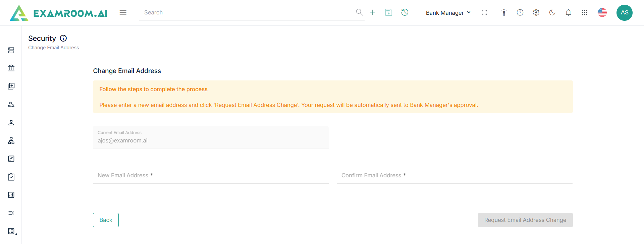Viewport: 644px width, 244px height.
Task: Open the accessibility options icon
Action: [x=504, y=12]
